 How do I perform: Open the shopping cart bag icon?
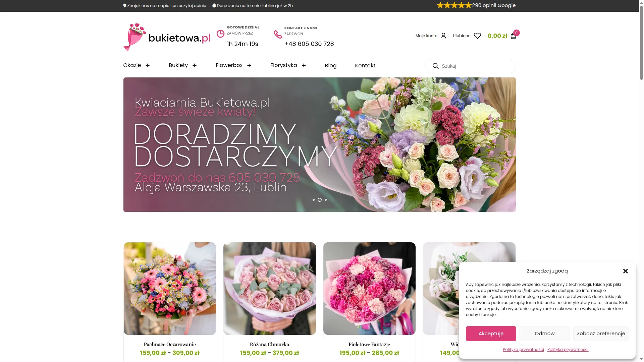(x=513, y=36)
